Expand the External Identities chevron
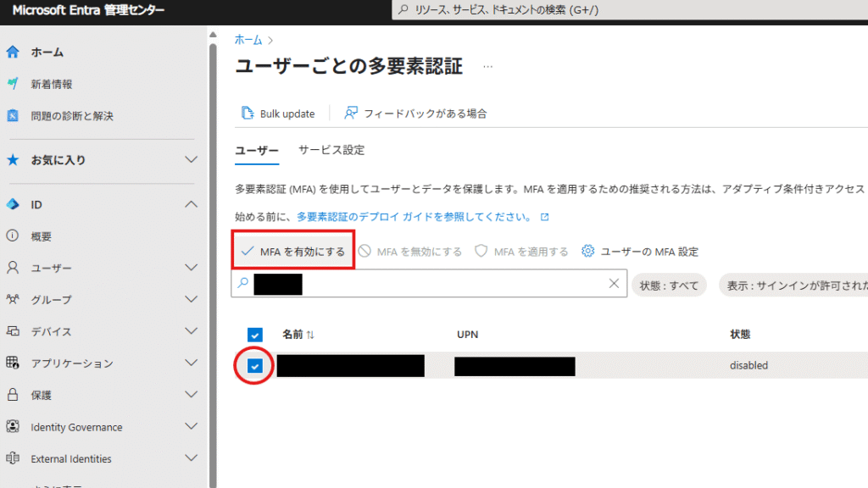Viewport: 868px width, 488px height. click(x=191, y=458)
